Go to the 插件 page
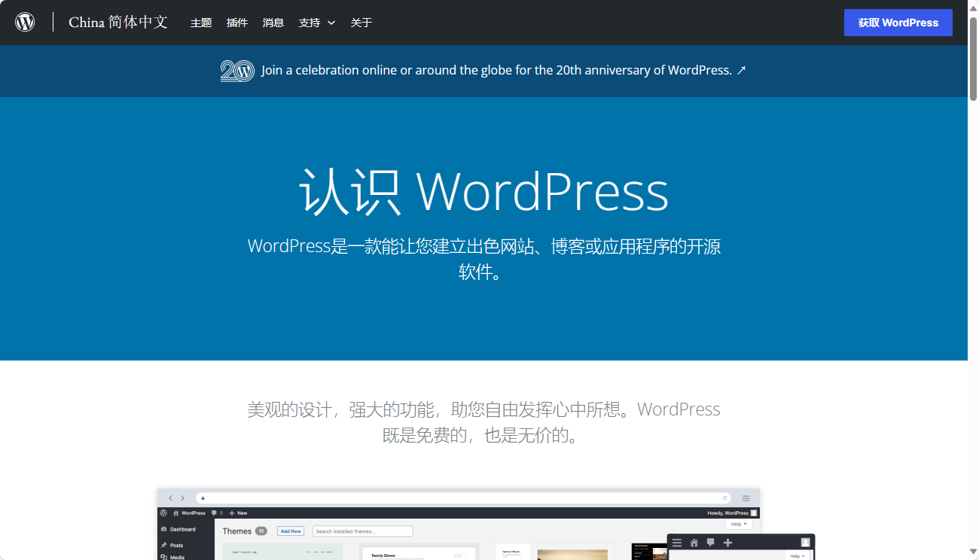This screenshot has width=979, height=560. (237, 23)
